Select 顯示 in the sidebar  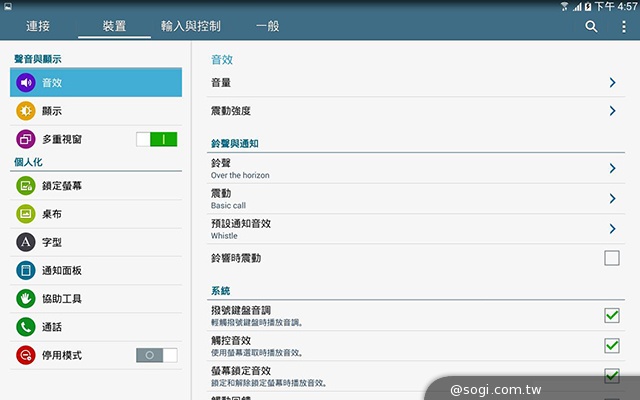pos(96,111)
